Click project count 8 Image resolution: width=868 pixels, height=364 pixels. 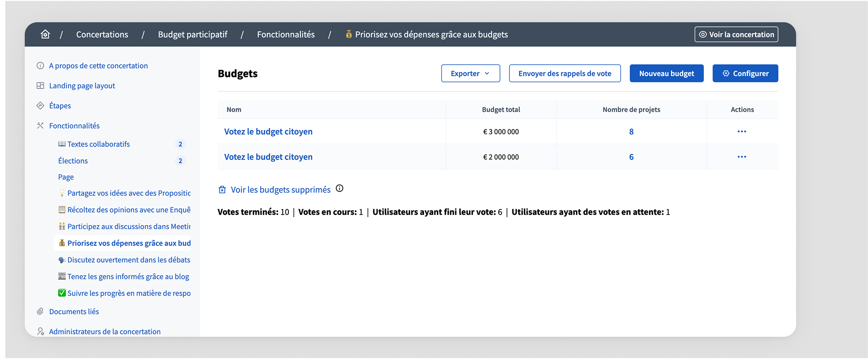pos(631,132)
